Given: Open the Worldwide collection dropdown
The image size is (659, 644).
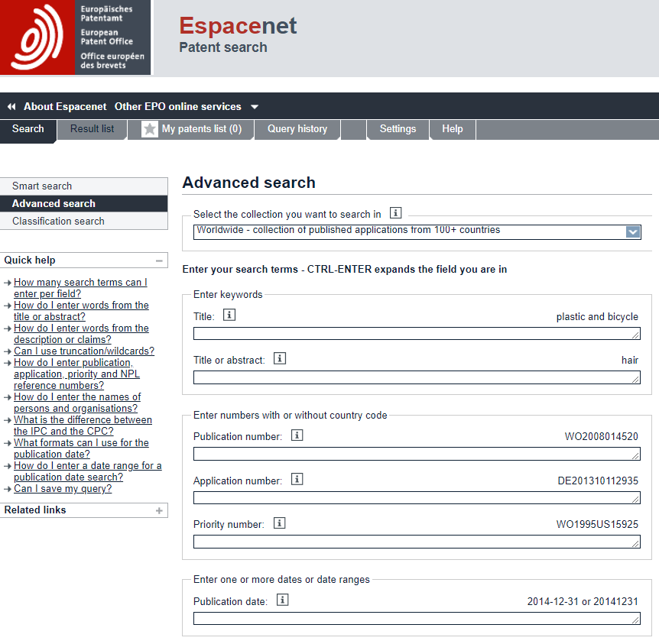Looking at the screenshot, I should [417, 232].
